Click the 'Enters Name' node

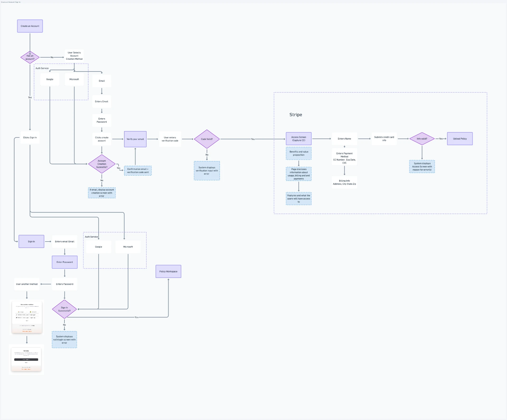coord(344,139)
